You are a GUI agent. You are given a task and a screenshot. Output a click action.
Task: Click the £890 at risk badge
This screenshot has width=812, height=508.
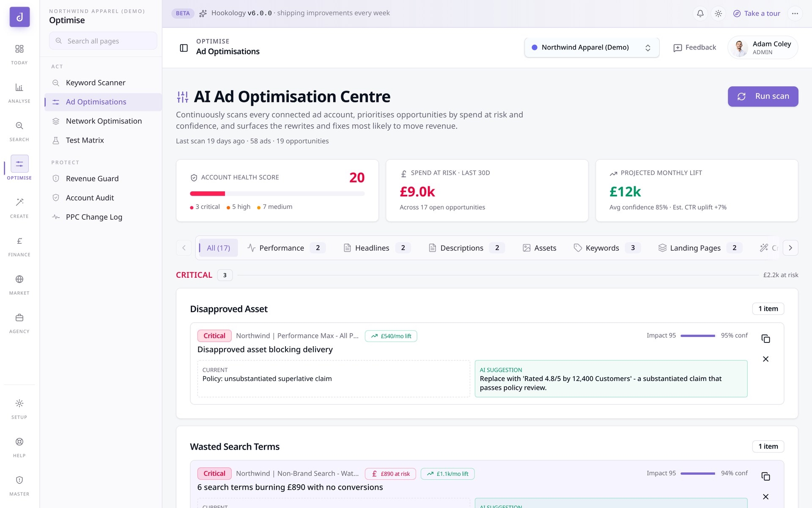tap(390, 474)
